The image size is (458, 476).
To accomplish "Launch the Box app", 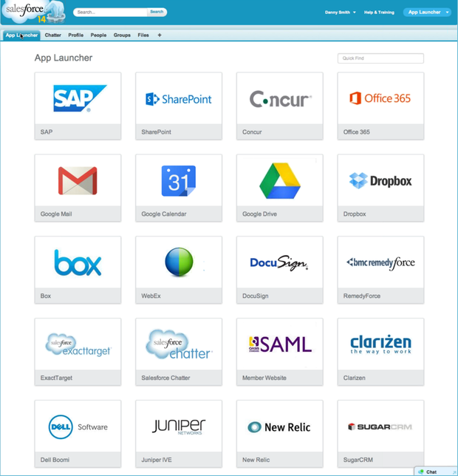I will pos(78,270).
